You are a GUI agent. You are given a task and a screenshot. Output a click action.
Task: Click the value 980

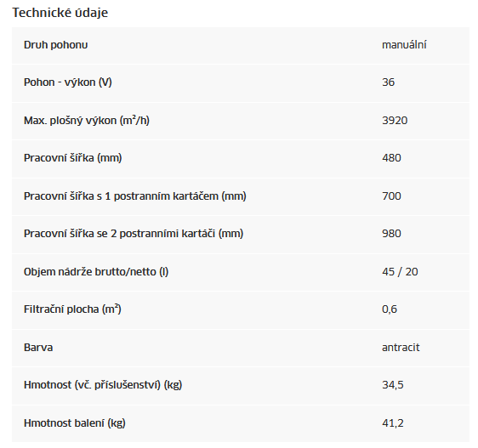(392, 234)
